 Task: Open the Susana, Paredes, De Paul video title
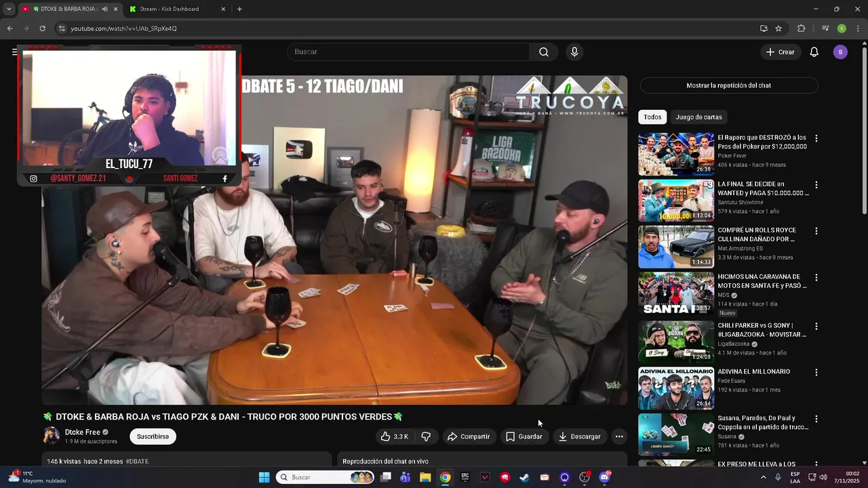click(763, 423)
